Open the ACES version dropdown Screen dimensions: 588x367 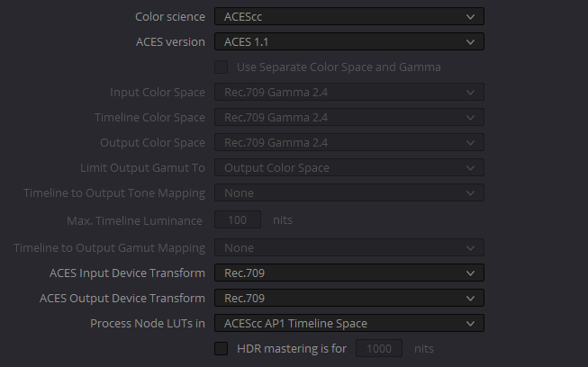349,41
